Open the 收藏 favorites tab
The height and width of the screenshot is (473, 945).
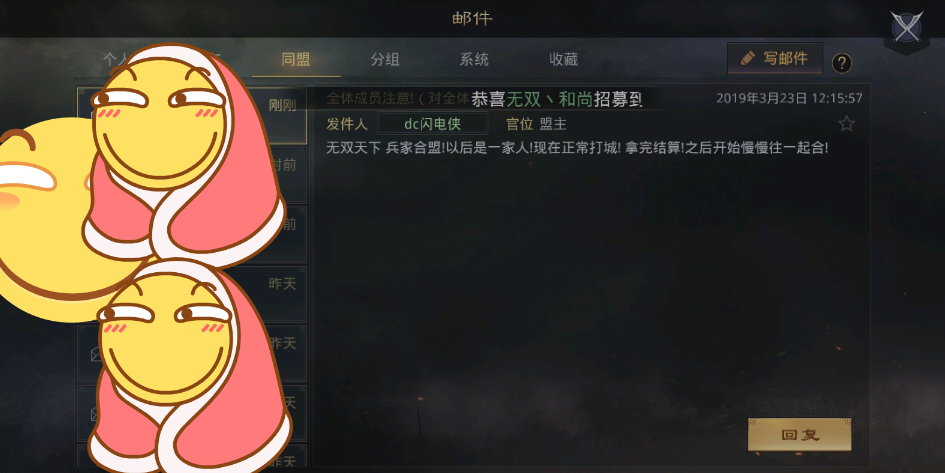(564, 60)
